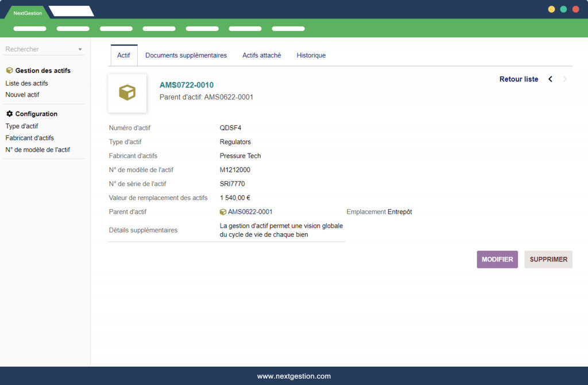Click the value Regulators
The width and height of the screenshot is (588, 385).
pyautogui.click(x=235, y=142)
